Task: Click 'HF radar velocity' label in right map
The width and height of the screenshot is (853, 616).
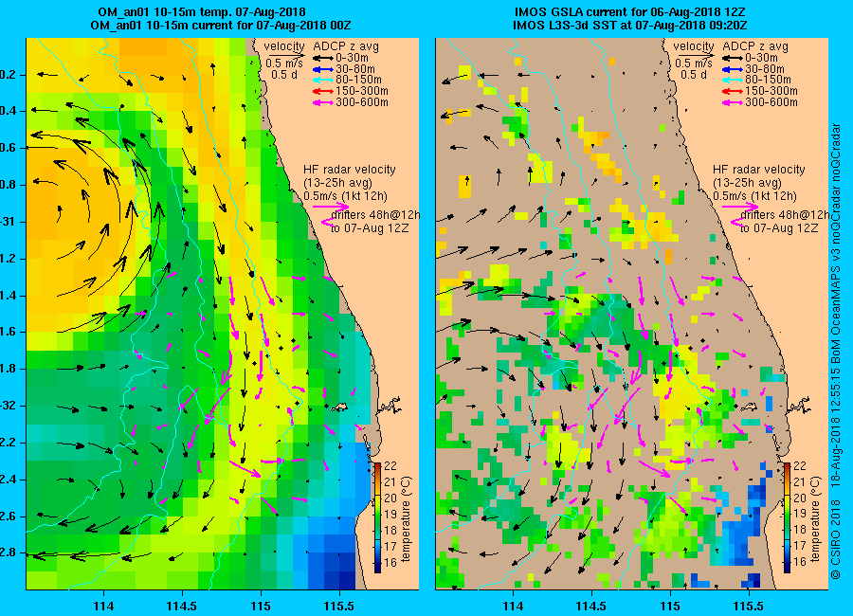Action: pos(759,170)
